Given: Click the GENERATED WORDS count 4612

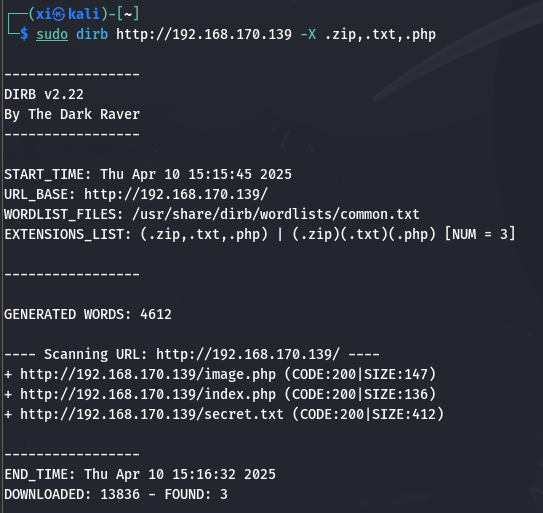Looking at the screenshot, I should point(156,314).
